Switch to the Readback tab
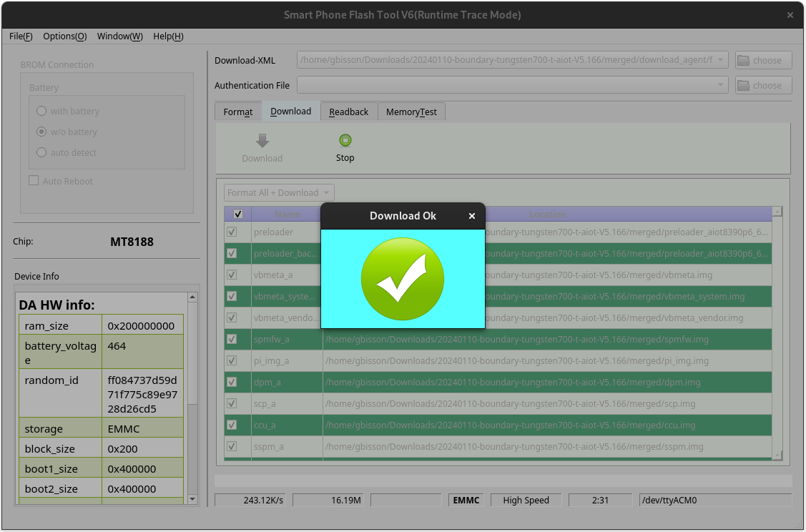The image size is (806, 532). [348, 112]
